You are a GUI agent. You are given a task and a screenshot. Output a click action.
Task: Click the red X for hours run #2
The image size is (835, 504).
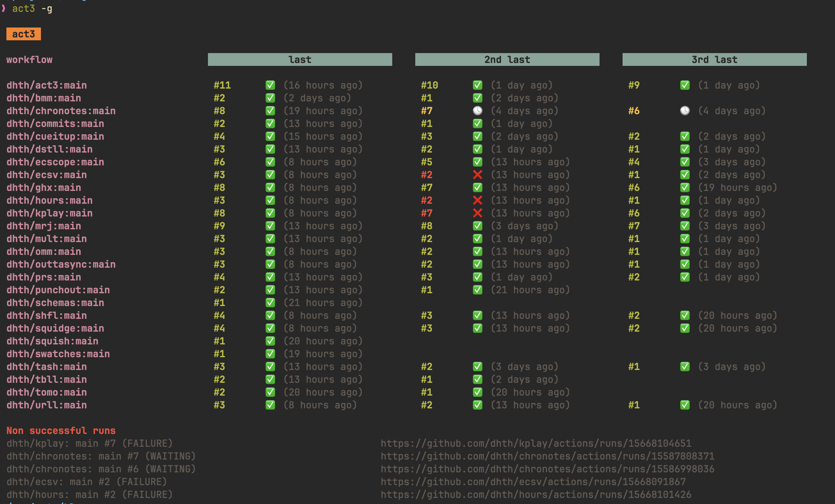coord(477,200)
